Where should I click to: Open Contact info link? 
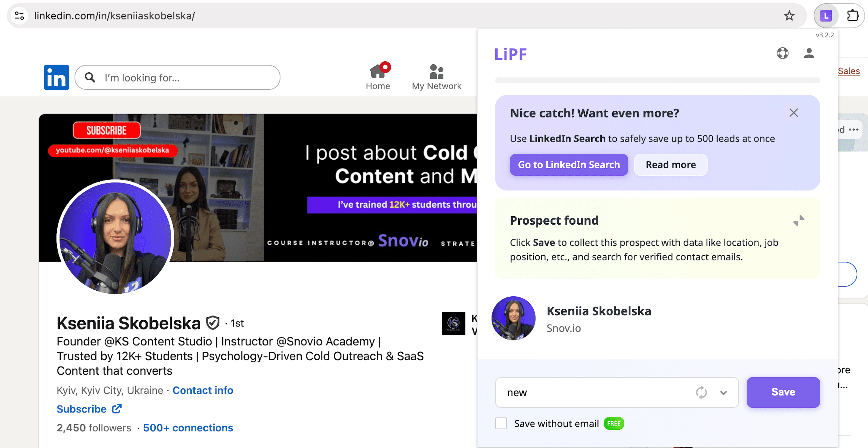click(x=203, y=390)
